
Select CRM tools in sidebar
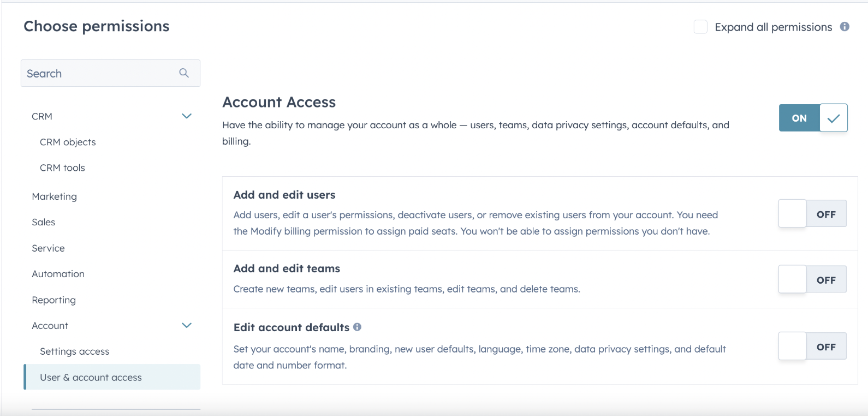point(62,168)
